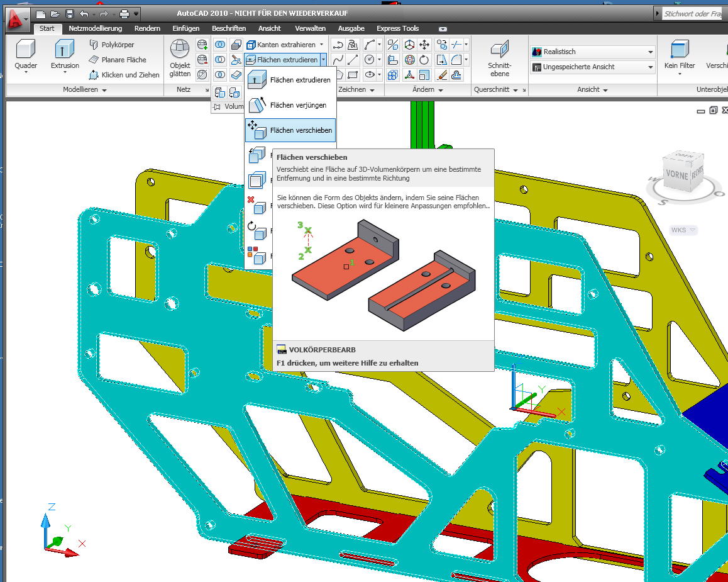
Task: Click the eraser-shaped solid tool beside Flächen extrudieren
Action: click(x=236, y=74)
